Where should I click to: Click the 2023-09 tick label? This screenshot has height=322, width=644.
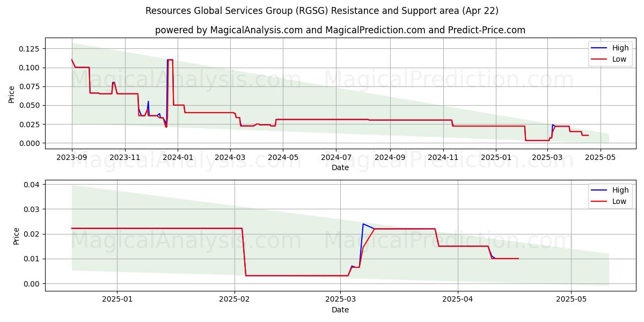tap(72, 157)
